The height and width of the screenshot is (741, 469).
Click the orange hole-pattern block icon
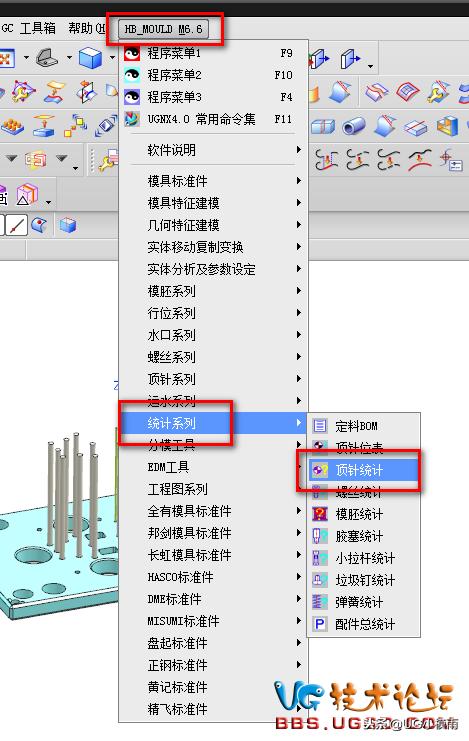tap(12, 126)
